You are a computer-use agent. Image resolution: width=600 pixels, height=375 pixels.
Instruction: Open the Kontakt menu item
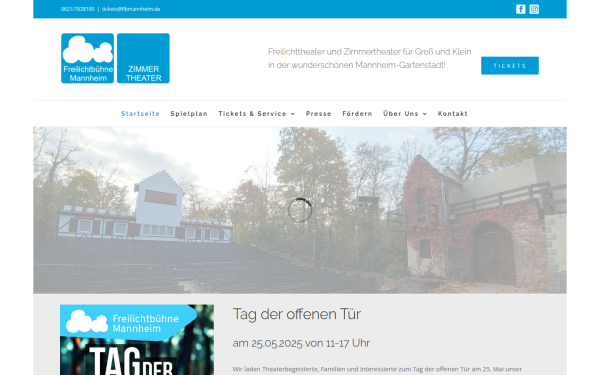[x=453, y=114]
